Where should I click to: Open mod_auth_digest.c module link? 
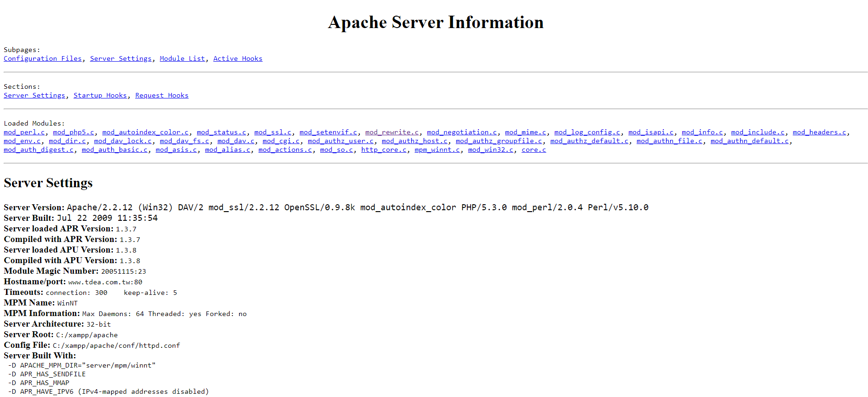(39, 150)
